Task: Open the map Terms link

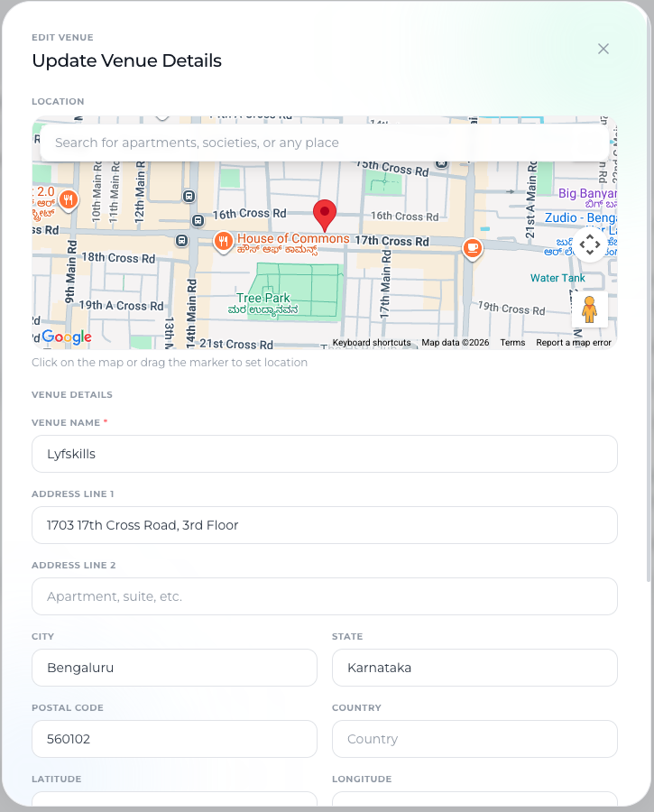Action: coord(512,342)
